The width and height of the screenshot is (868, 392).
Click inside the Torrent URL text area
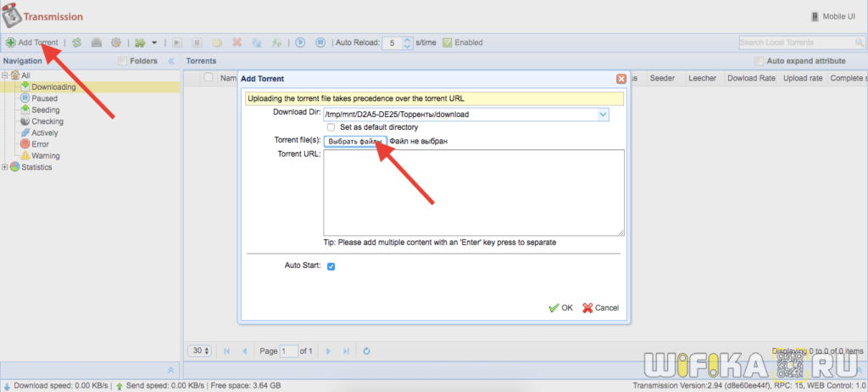pyautogui.click(x=473, y=193)
